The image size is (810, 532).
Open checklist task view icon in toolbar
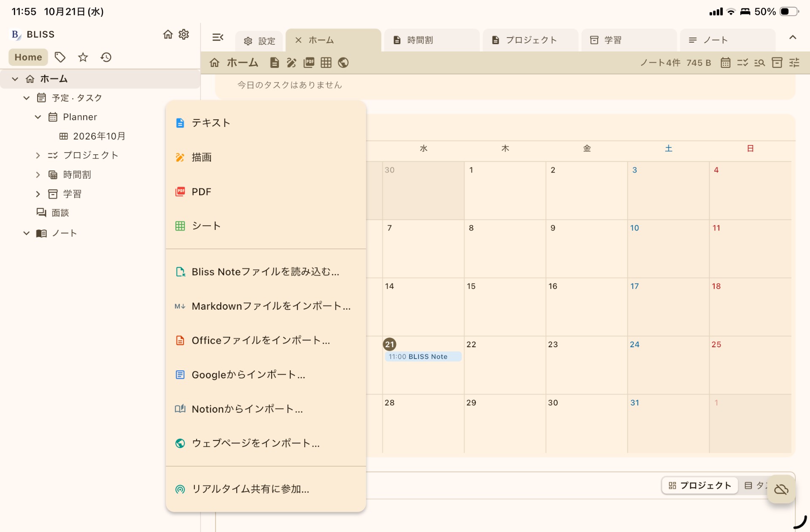(x=742, y=62)
